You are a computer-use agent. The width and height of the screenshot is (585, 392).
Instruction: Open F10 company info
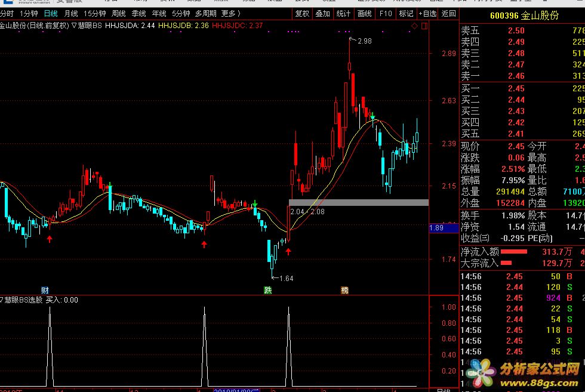386,14
